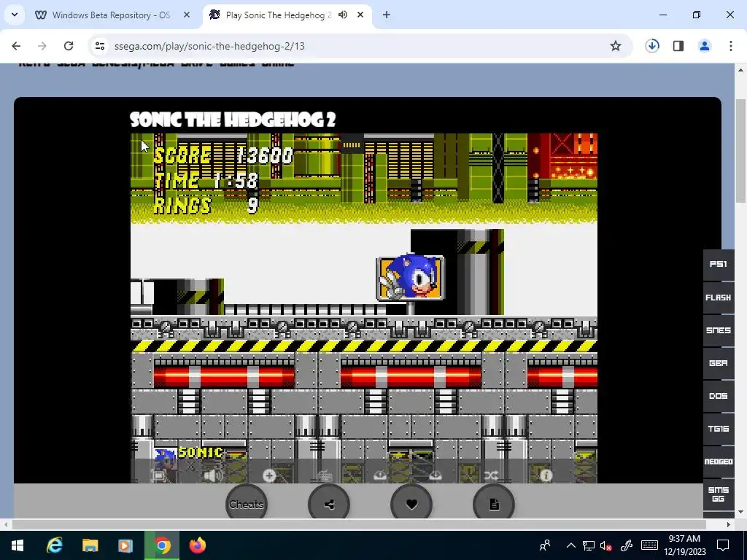Open a new Chrome tab

pos(387,15)
